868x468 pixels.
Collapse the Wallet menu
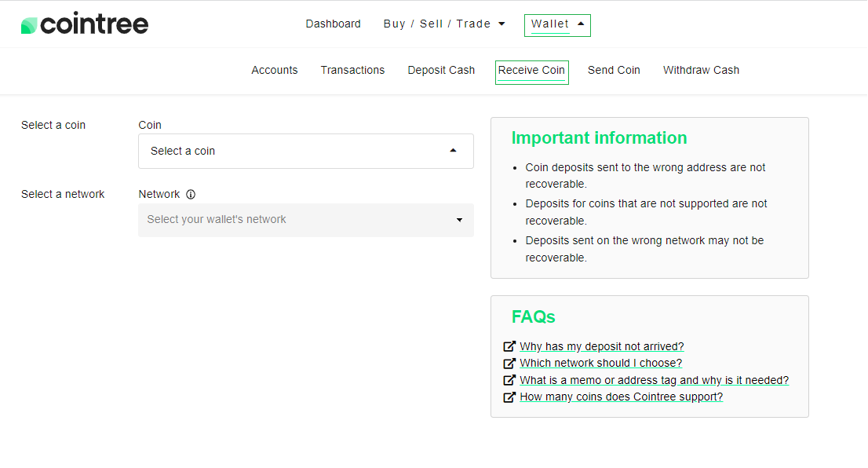[557, 25]
